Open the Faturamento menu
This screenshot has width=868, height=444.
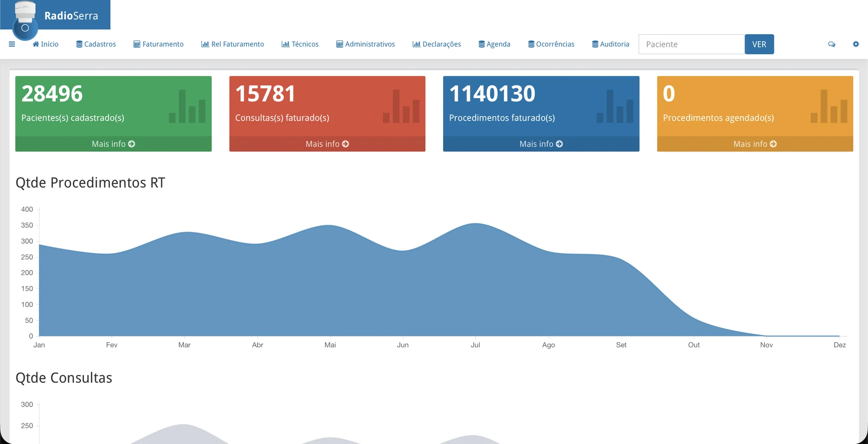158,44
